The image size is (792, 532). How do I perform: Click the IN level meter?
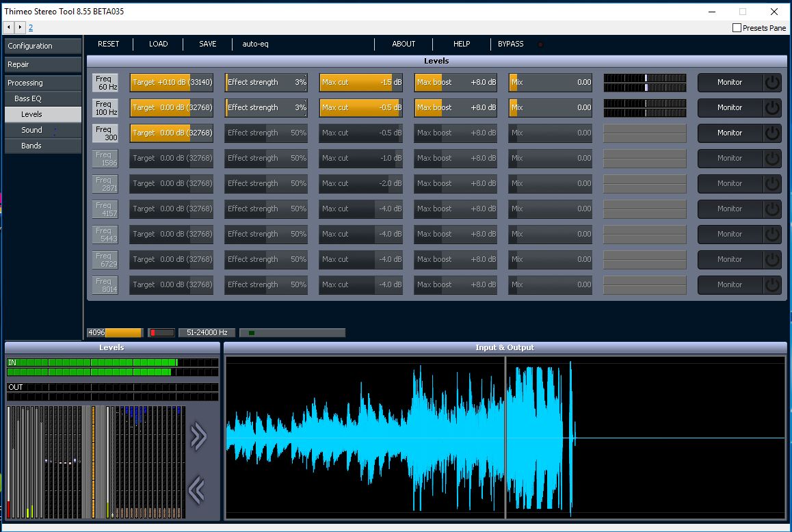pos(113,367)
